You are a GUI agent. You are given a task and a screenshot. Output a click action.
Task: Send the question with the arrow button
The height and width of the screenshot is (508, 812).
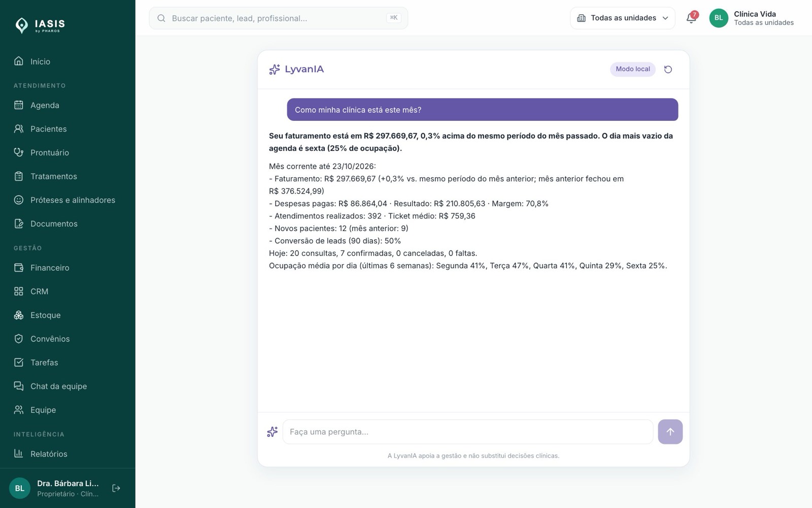(670, 432)
